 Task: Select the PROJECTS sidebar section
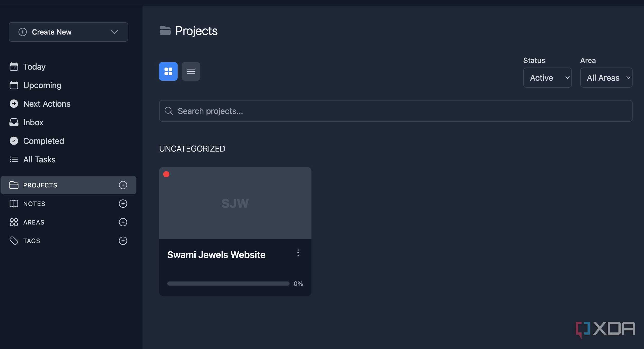(x=68, y=185)
